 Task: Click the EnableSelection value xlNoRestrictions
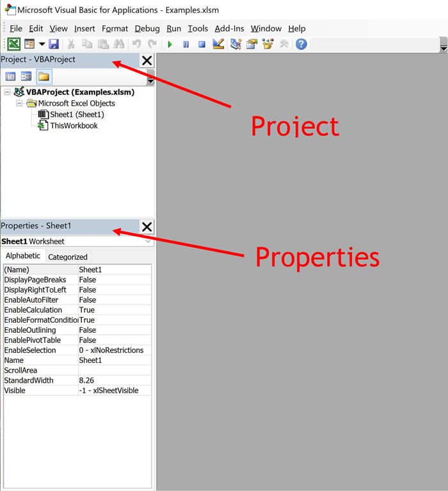pos(115,350)
